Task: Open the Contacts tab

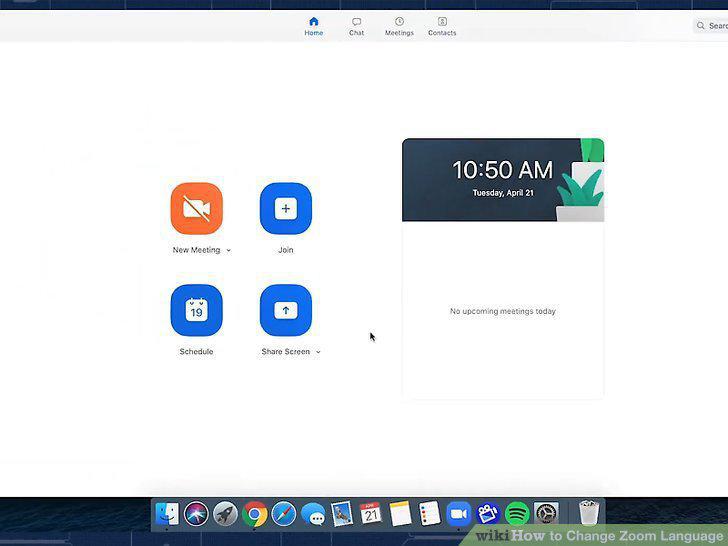Action: point(442,26)
